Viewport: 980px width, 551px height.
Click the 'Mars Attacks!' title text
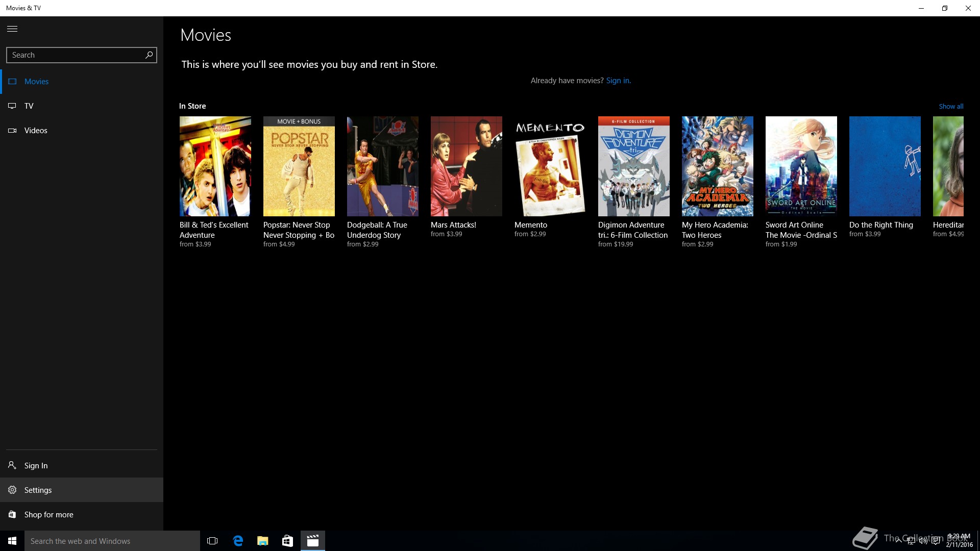coord(453,224)
